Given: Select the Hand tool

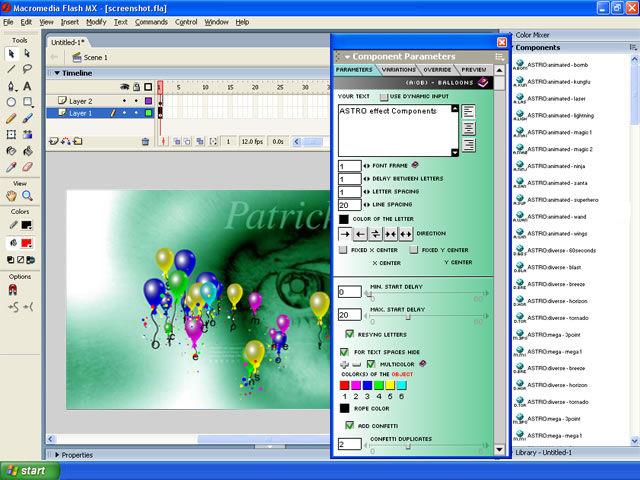Looking at the screenshot, I should coord(11,196).
